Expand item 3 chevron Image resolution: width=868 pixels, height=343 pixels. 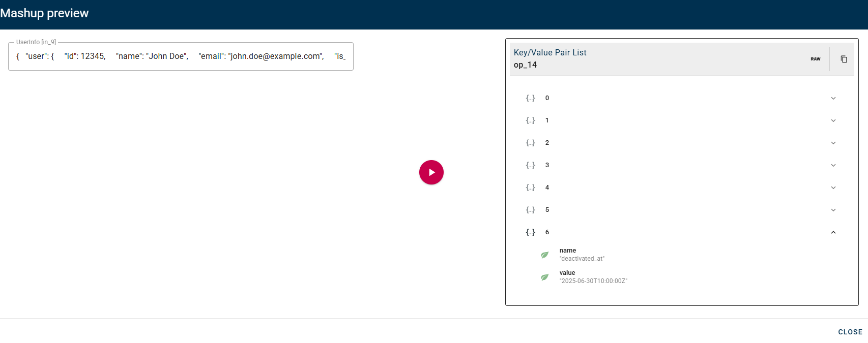(833, 165)
